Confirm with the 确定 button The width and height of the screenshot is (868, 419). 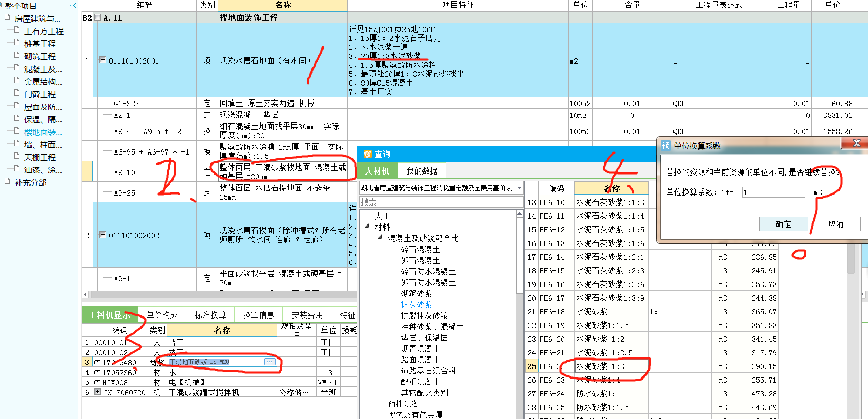click(x=783, y=224)
